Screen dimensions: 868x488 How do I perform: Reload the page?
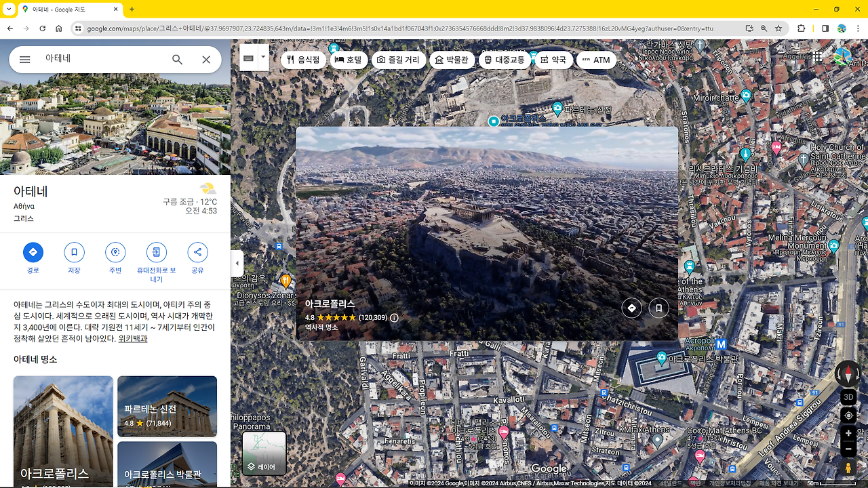(x=43, y=28)
